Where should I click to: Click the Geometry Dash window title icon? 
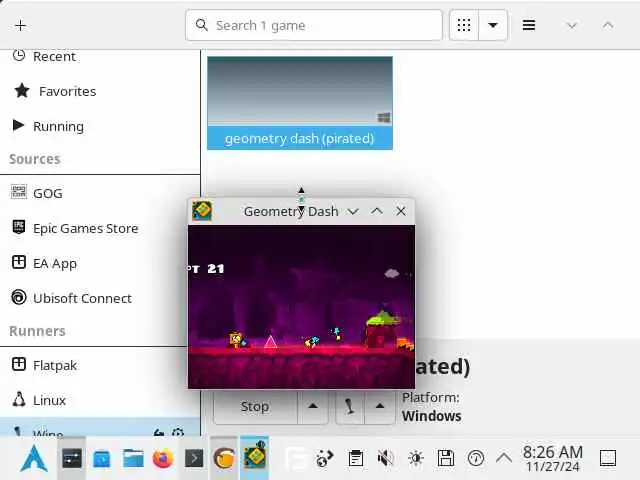pyautogui.click(x=202, y=211)
